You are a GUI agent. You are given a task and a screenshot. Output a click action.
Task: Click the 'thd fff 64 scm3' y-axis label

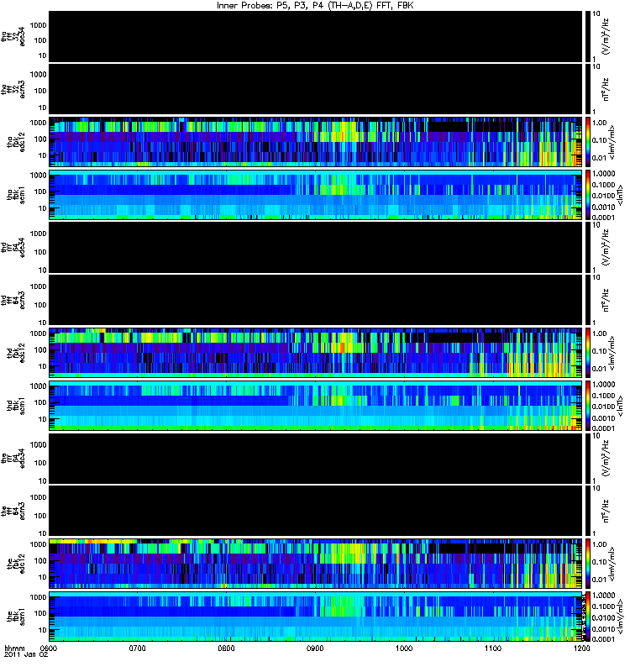point(13,300)
